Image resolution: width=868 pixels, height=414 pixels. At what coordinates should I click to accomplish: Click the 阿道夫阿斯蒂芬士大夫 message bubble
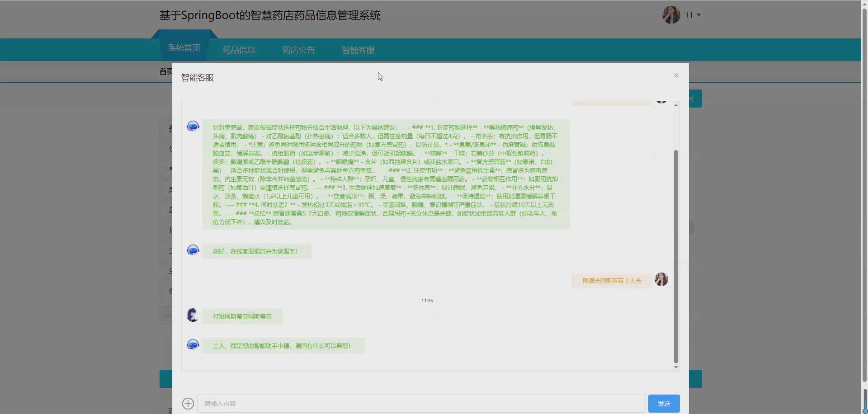[611, 280]
